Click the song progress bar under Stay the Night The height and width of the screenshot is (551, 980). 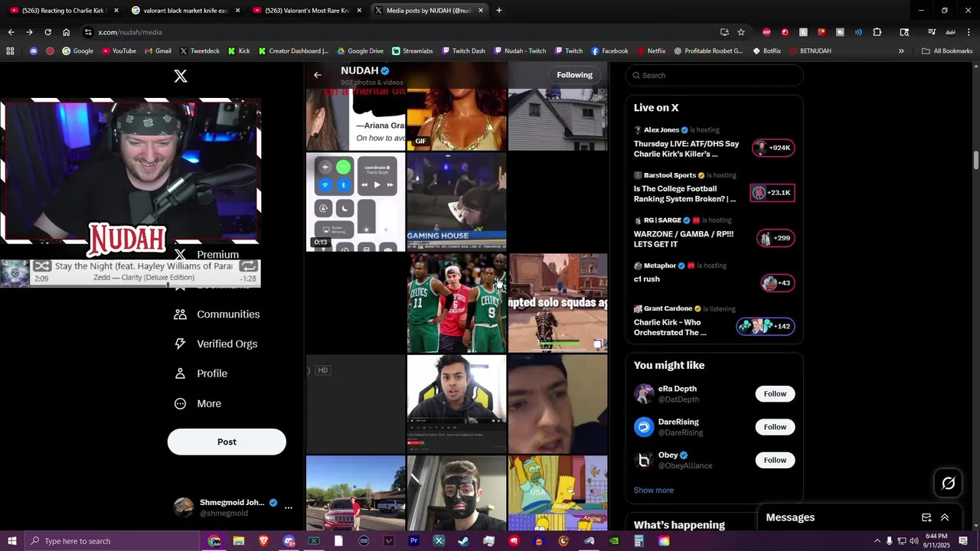pyautogui.click(x=145, y=285)
